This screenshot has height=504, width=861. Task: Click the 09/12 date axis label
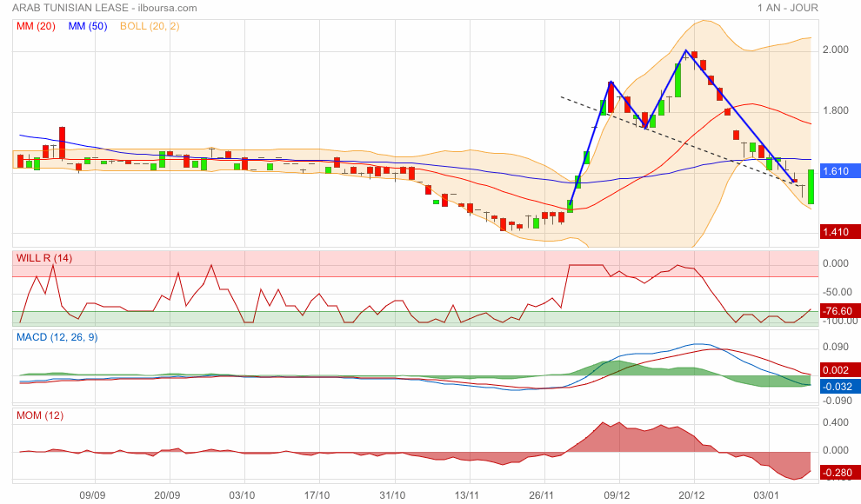[617, 495]
